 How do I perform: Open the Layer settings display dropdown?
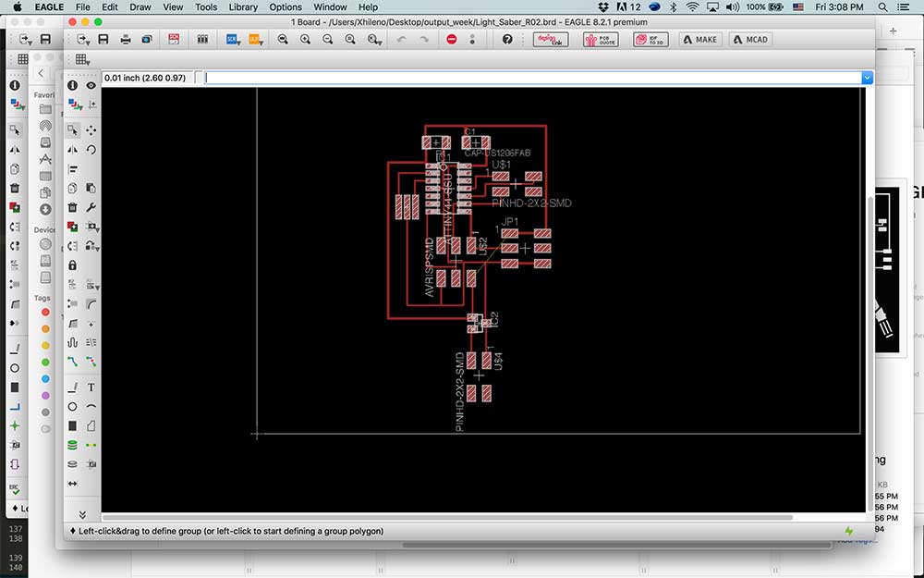[76, 105]
